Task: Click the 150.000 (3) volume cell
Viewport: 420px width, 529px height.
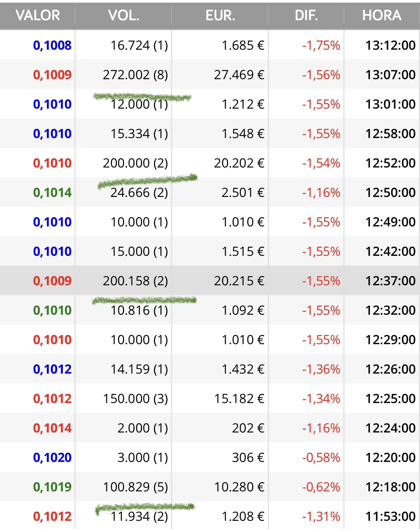Action: click(x=135, y=399)
